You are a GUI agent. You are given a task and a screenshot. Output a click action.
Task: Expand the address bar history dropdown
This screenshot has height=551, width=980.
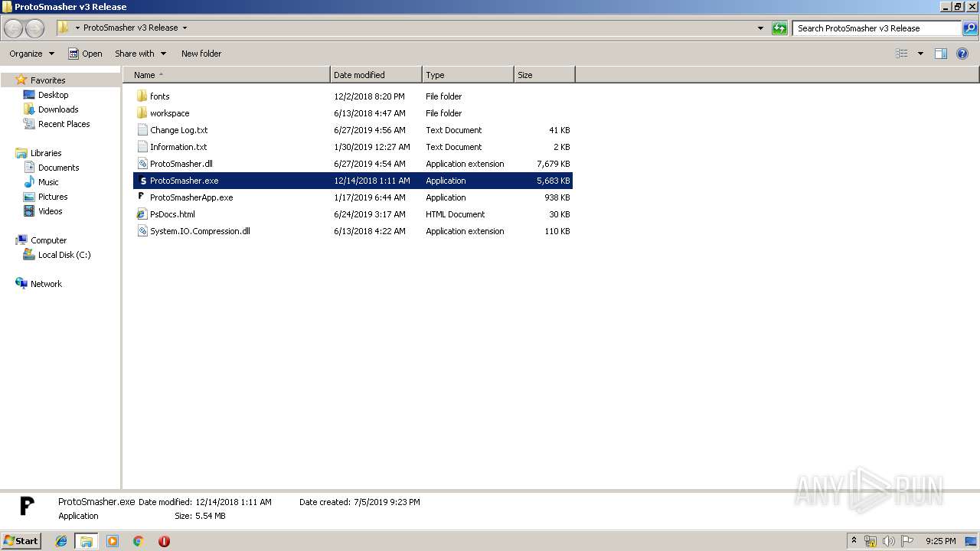760,28
